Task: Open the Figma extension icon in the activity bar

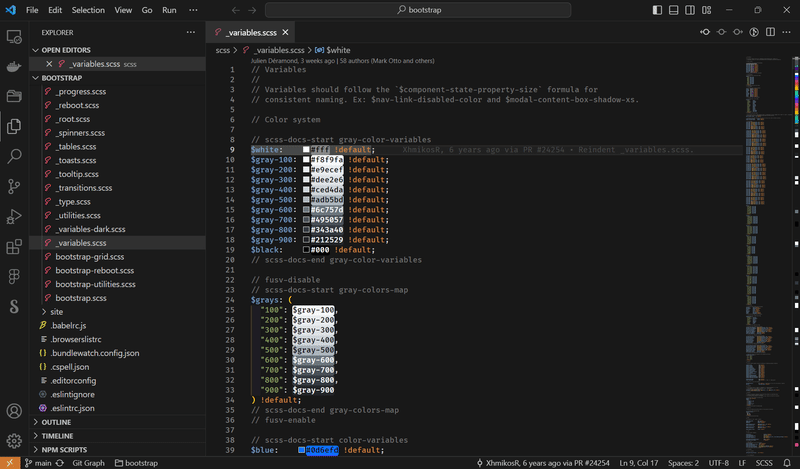Action: (x=14, y=276)
